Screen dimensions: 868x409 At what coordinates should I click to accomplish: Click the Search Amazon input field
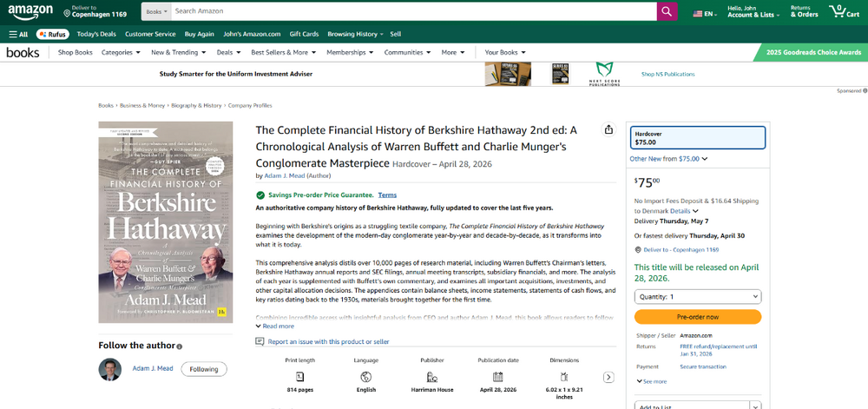(x=413, y=11)
